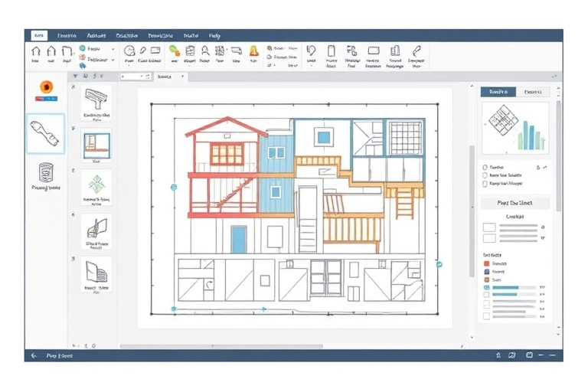Select the brush pen icon at ribbon end
The width and height of the screenshot is (588, 392).
click(416, 51)
